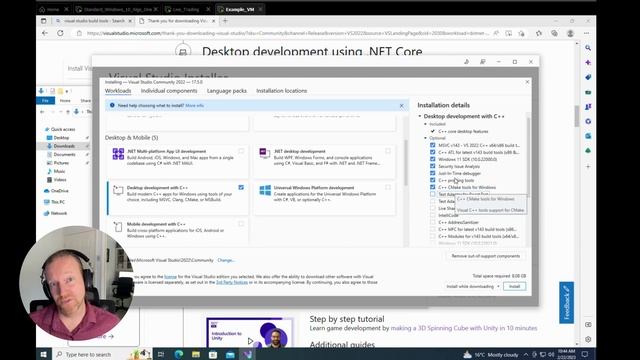
Task: Check C++ MFC for latest v143 build tools
Action: pyautogui.click(x=433, y=229)
